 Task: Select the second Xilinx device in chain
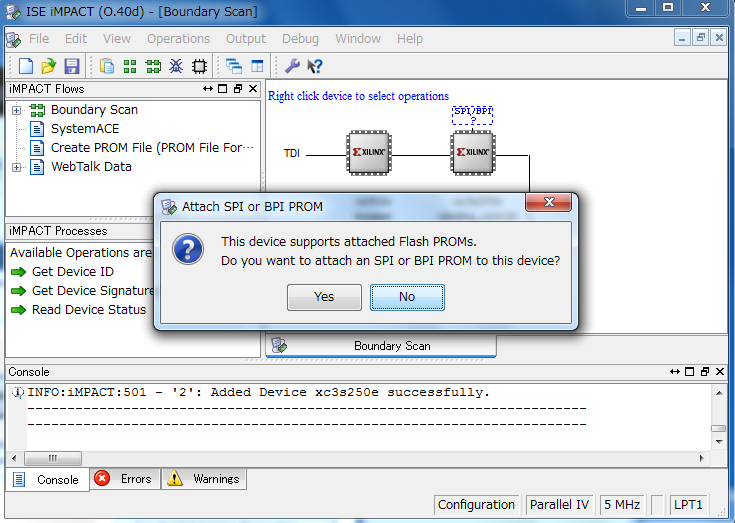(x=473, y=153)
